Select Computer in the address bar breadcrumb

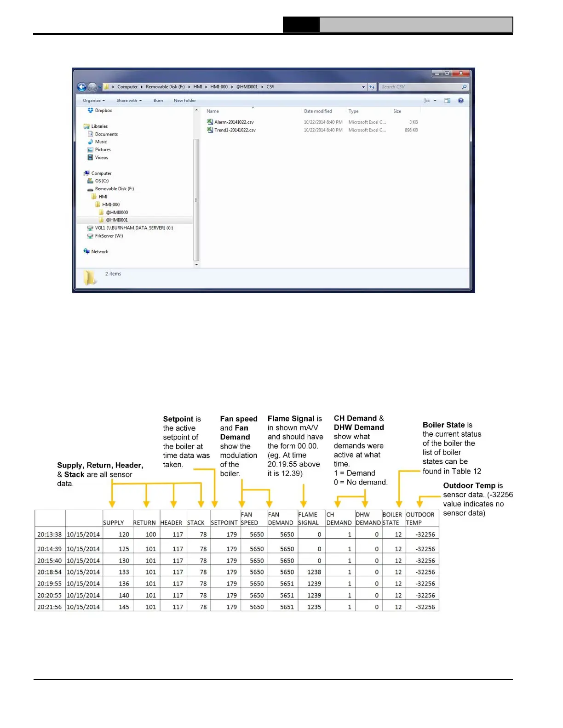click(x=127, y=86)
